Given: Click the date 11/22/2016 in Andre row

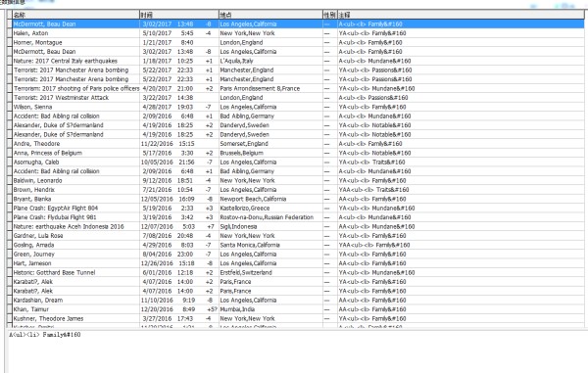Looking at the screenshot, I should click(x=157, y=144).
